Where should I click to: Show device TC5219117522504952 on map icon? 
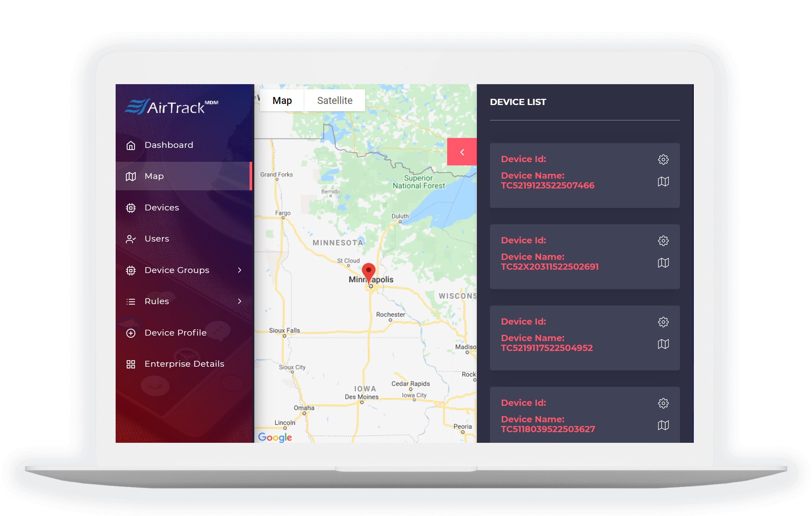pyautogui.click(x=663, y=344)
